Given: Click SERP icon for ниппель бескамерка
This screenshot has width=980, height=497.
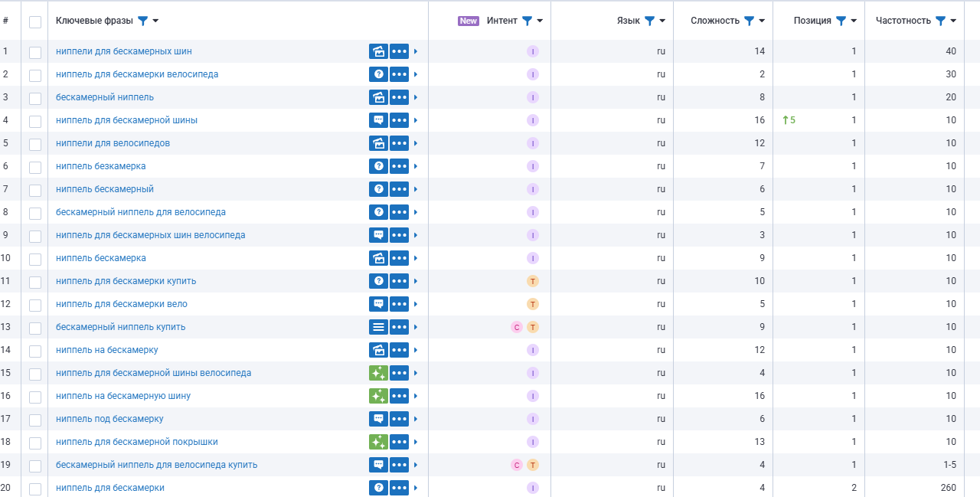Looking at the screenshot, I should coord(378,258).
